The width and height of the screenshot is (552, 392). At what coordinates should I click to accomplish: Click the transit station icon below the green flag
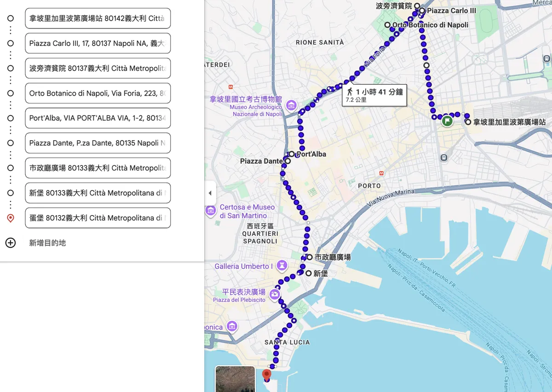444,157
